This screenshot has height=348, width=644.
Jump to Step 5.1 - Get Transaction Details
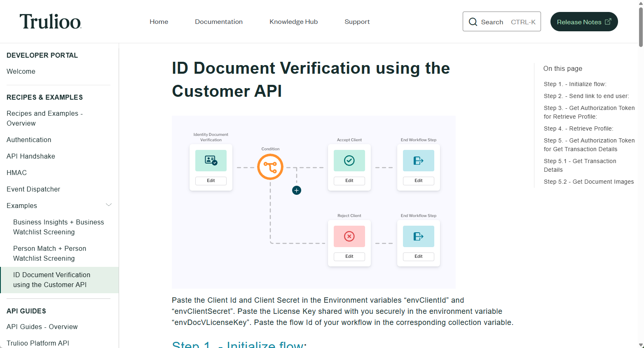[x=580, y=166]
